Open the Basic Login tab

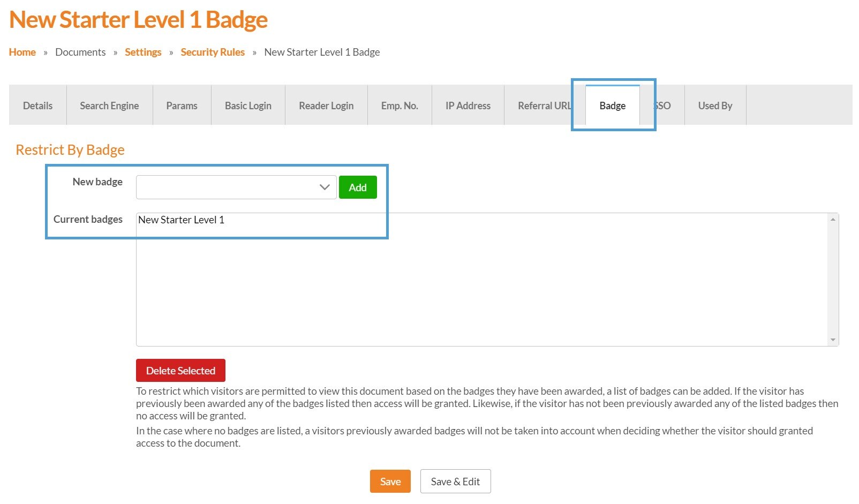pos(248,106)
